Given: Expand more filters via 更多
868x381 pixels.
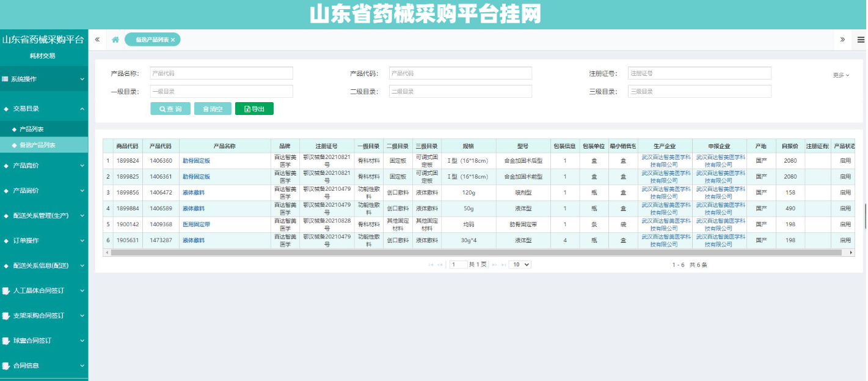Looking at the screenshot, I should pyautogui.click(x=841, y=75).
